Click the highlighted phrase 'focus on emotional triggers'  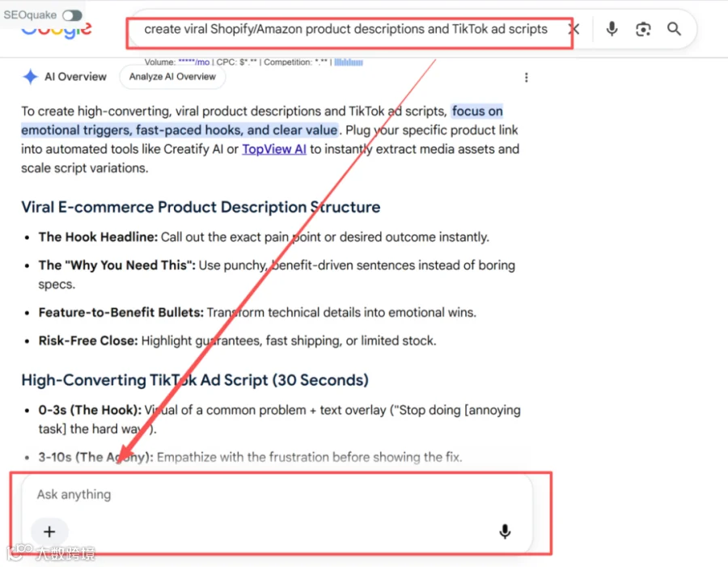(262, 121)
